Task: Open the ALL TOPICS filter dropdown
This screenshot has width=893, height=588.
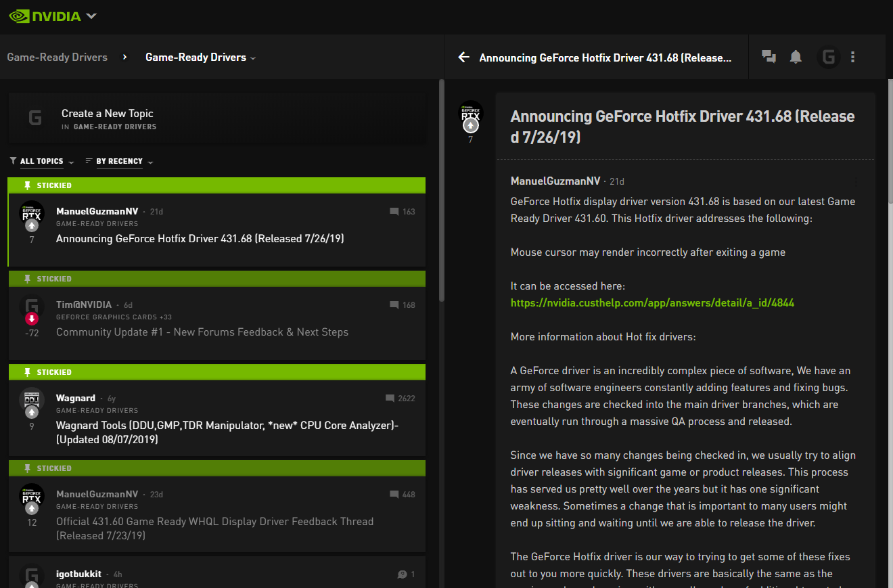Action: pyautogui.click(x=42, y=161)
